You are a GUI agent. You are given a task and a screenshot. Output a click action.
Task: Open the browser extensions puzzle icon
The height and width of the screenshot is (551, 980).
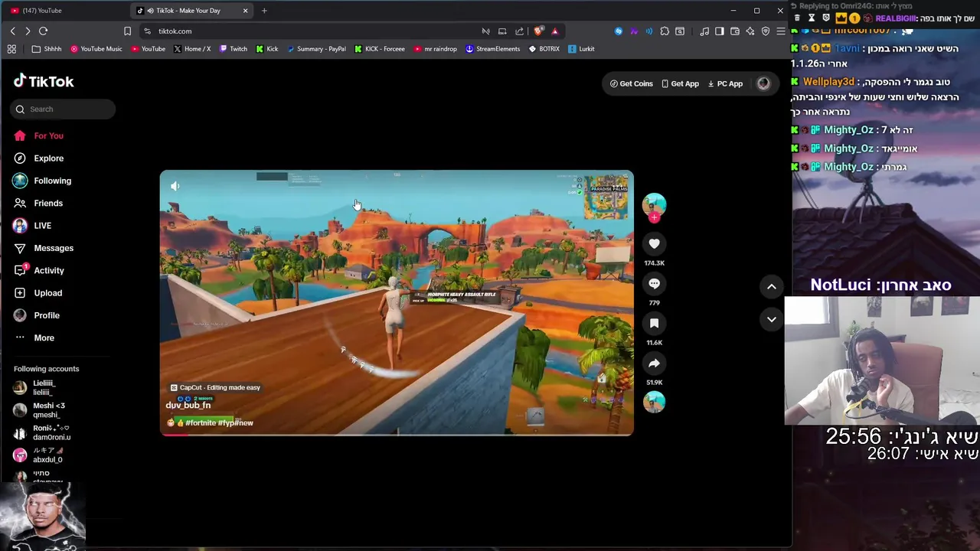[x=665, y=31]
